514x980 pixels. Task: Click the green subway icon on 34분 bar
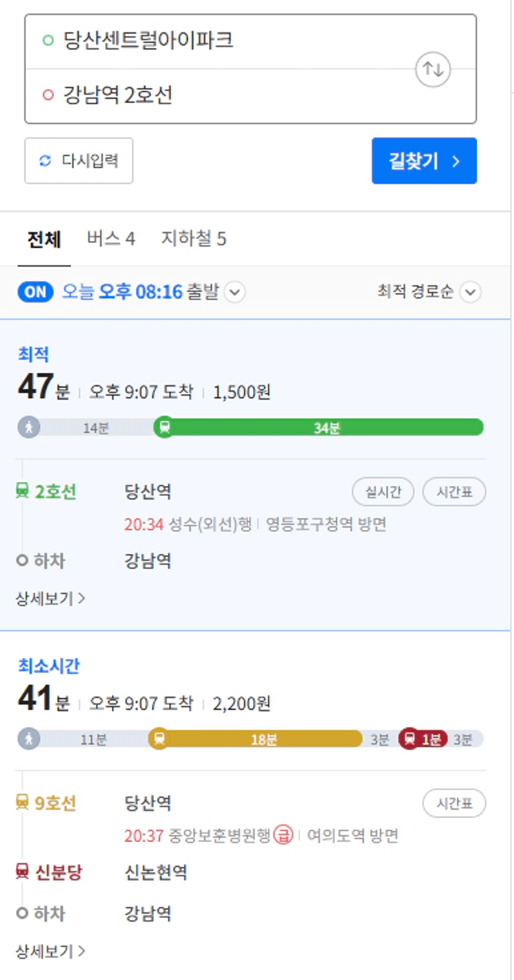(164, 427)
